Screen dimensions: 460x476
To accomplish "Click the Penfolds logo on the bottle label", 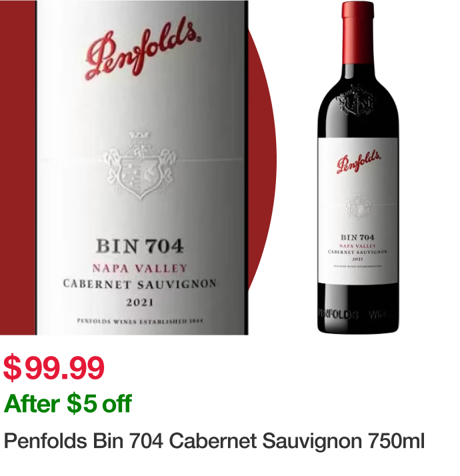I will click(x=358, y=161).
